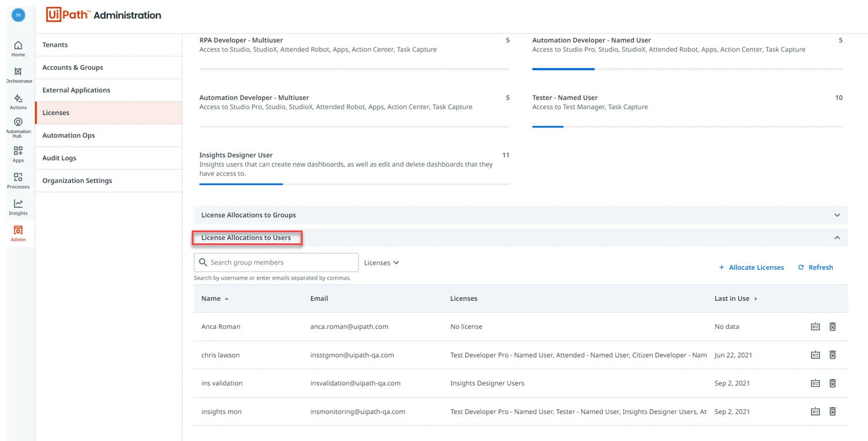Click the name insights mon
Screen dimensions: 868x441
pos(221,412)
